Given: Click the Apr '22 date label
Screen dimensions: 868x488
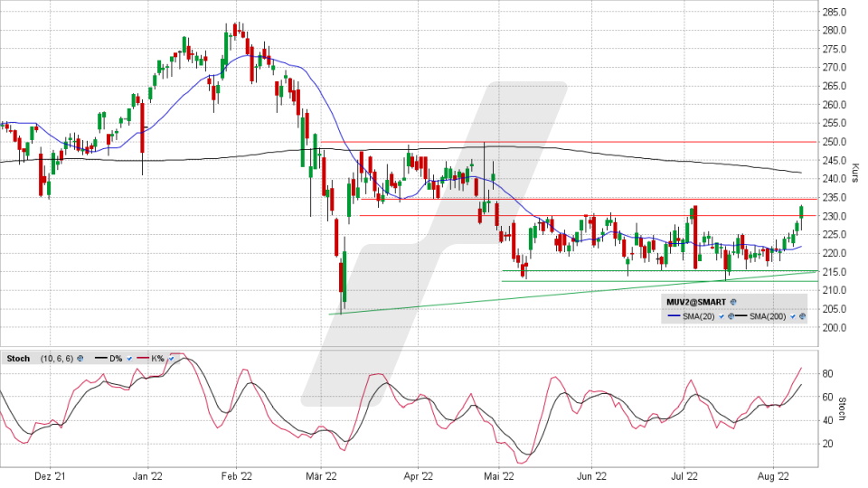Looking at the screenshot, I should pos(418,476).
